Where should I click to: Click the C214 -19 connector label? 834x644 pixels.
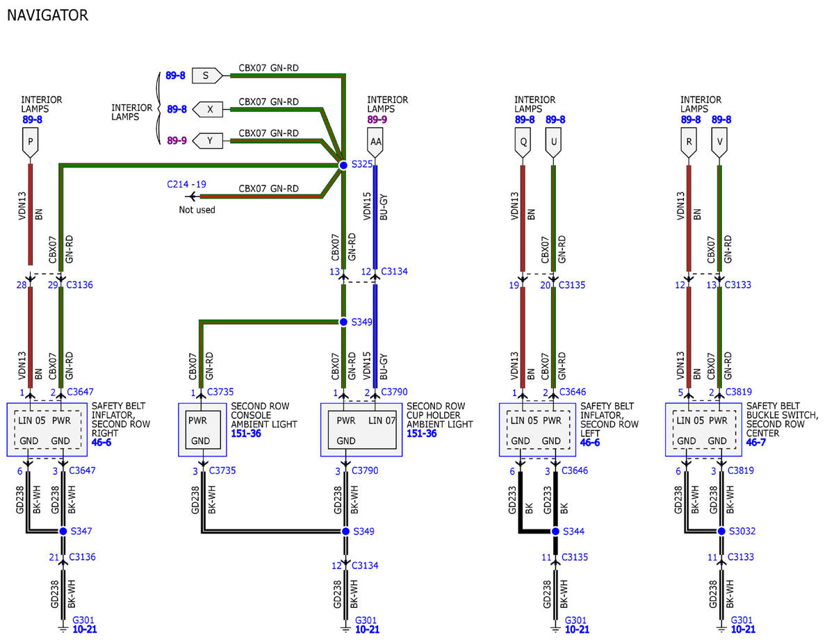[186, 184]
